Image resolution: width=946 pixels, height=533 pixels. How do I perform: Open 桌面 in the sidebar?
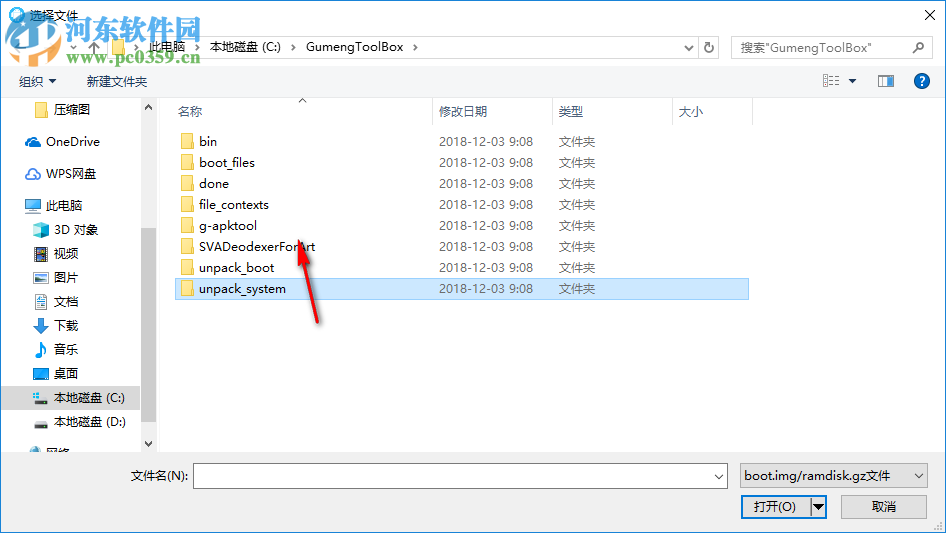(x=56, y=374)
